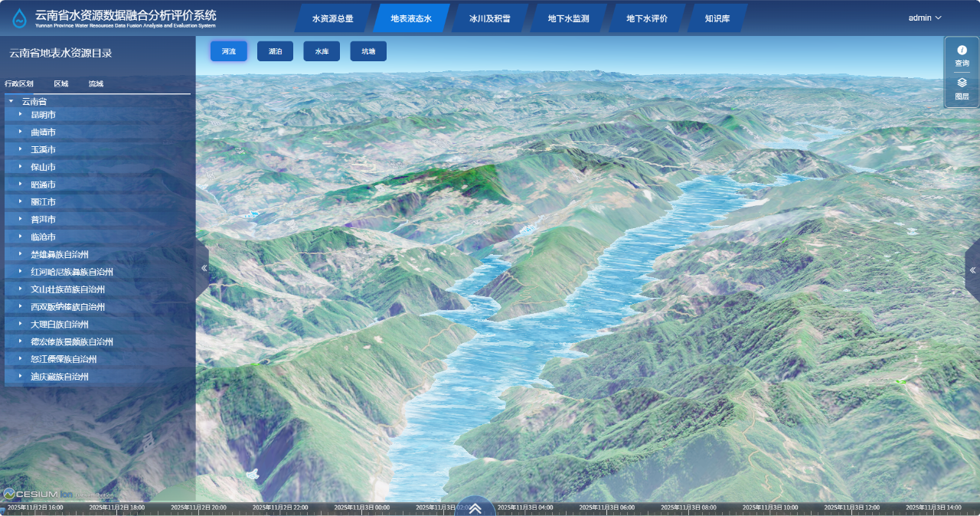Screen dimensions: 980x516
Task: Open the 图层 layers icon
Action: pos(962,83)
